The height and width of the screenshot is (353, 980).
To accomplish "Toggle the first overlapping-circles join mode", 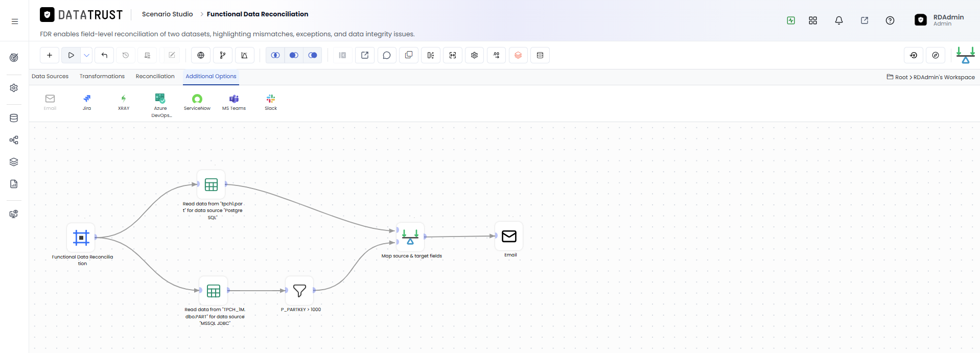I will [x=275, y=55].
